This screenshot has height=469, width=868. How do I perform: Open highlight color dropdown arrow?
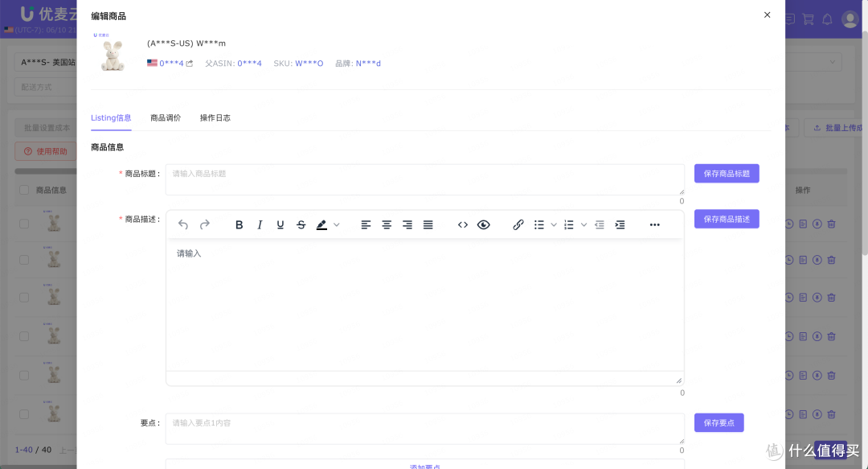coord(337,224)
